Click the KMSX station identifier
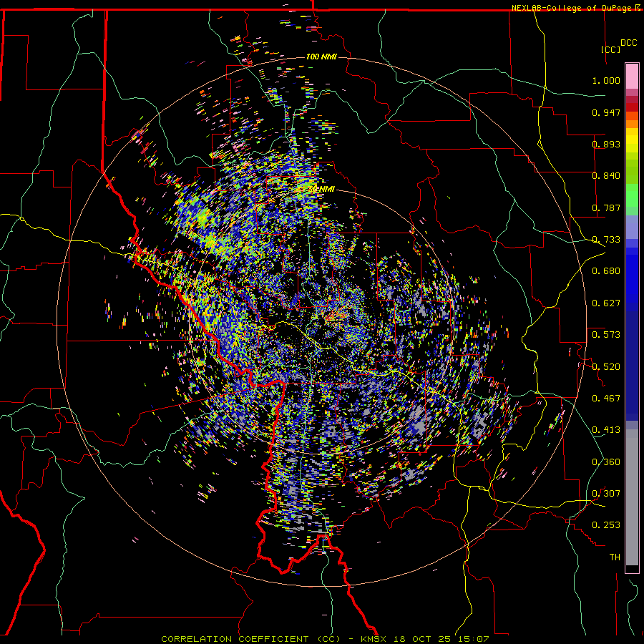 pyautogui.click(x=374, y=639)
